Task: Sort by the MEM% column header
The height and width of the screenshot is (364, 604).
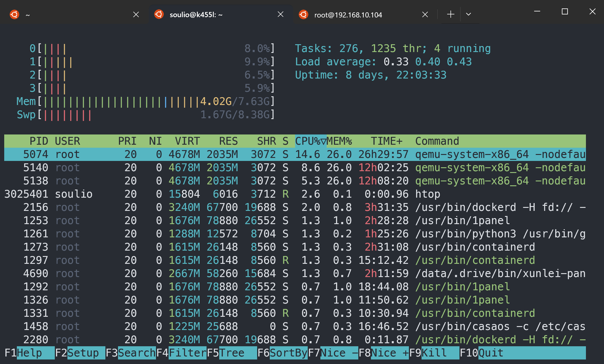Action: [339, 141]
